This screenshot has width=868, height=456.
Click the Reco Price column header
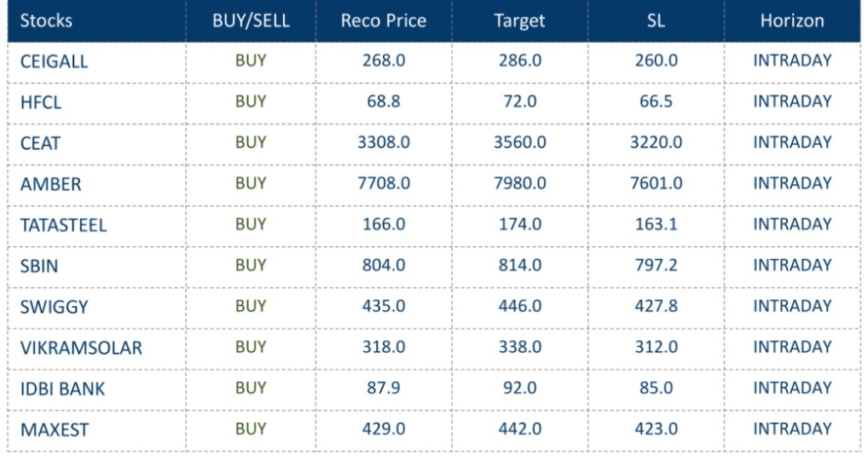click(x=383, y=21)
